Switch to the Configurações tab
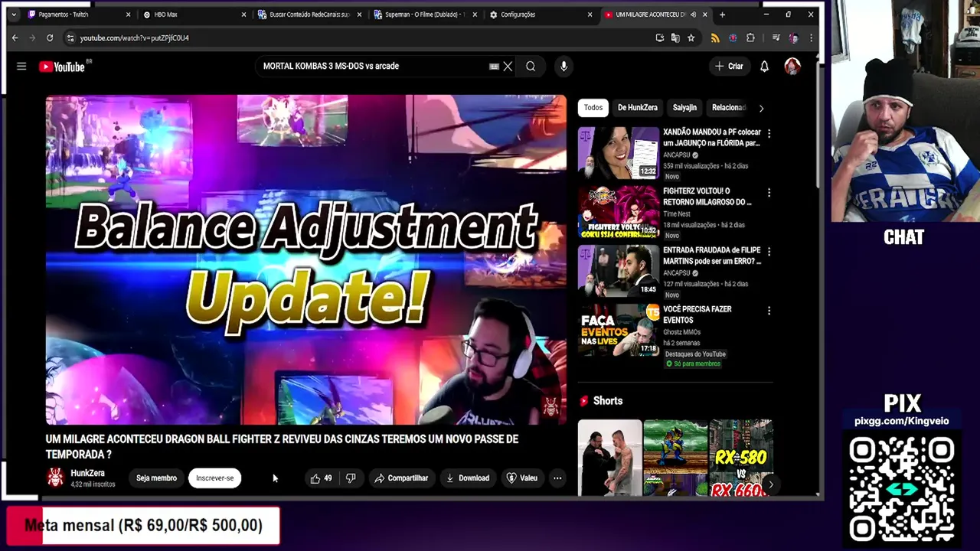 pos(541,15)
